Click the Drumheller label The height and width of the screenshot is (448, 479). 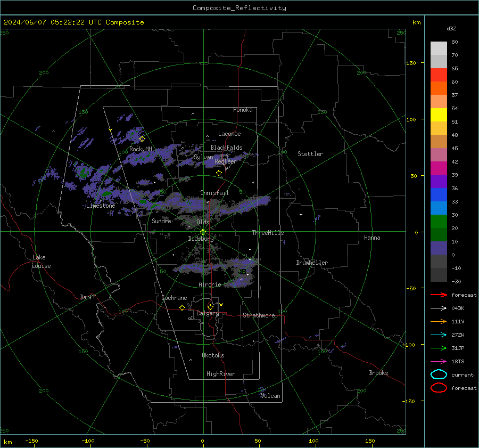tap(312, 263)
